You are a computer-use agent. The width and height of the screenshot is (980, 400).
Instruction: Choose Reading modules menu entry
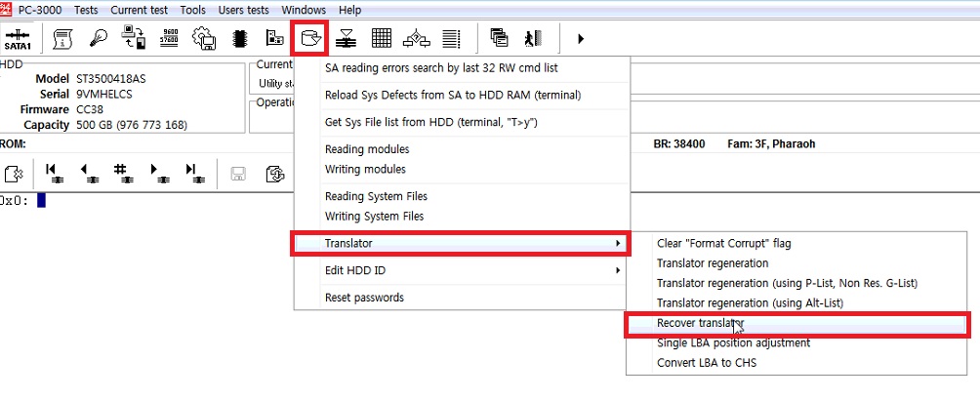point(462,149)
